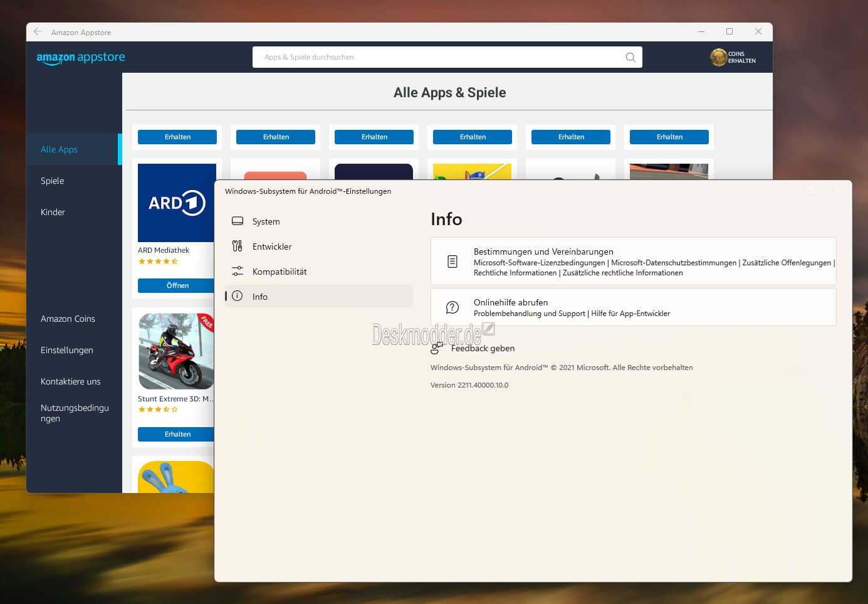Image resolution: width=868 pixels, height=604 pixels.
Task: Open the ARD Mediathek app thumbnail
Action: point(177,203)
